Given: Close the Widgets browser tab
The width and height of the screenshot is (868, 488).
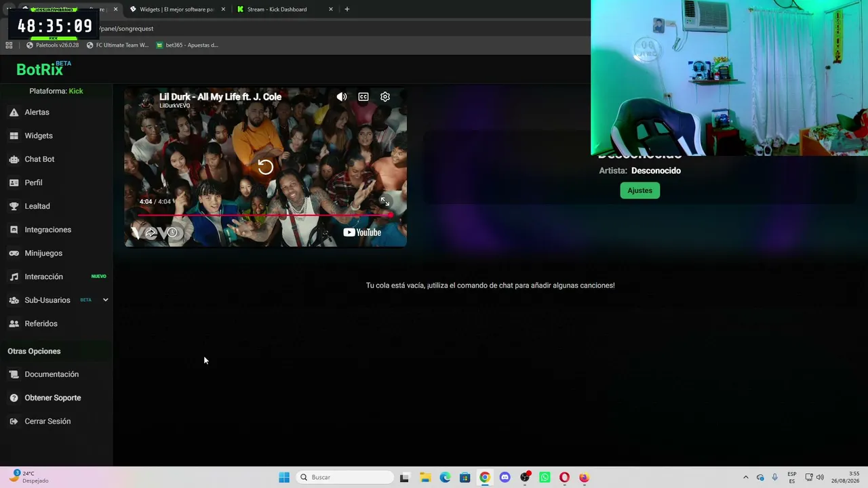Looking at the screenshot, I should [x=223, y=9].
